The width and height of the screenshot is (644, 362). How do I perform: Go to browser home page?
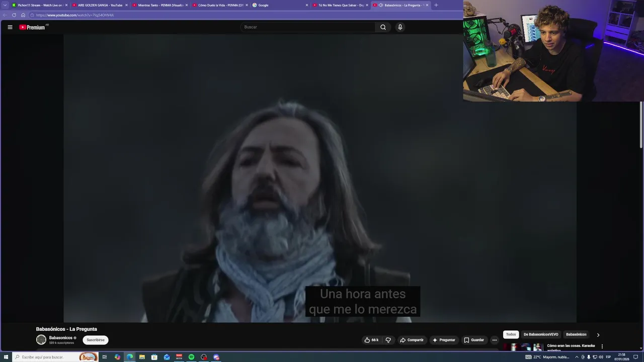[x=23, y=15]
